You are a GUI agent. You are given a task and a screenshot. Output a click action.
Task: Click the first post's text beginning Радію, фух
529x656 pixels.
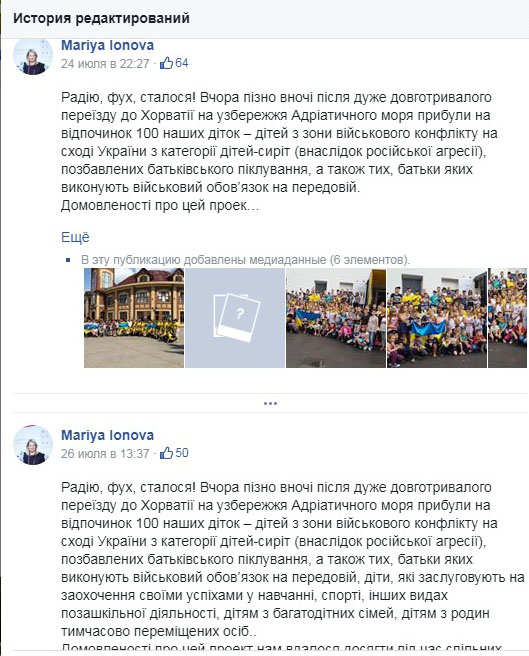click(279, 151)
